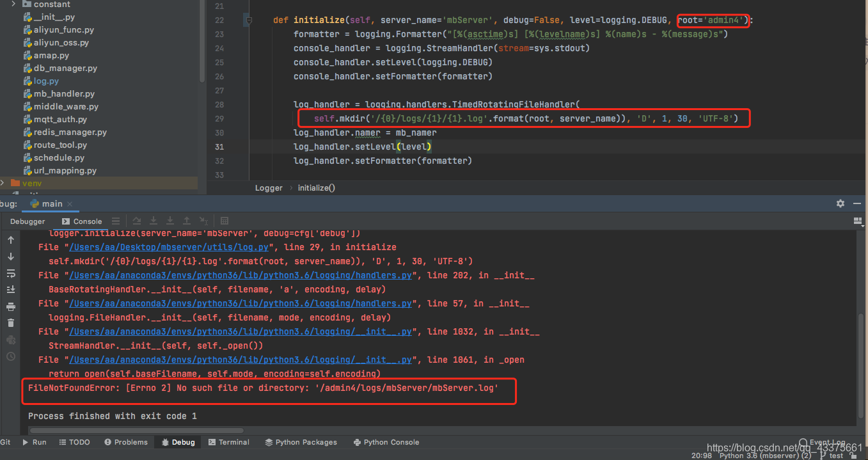Open the handlers.py link for line 202
The width and height of the screenshot is (868, 460).
(241, 275)
